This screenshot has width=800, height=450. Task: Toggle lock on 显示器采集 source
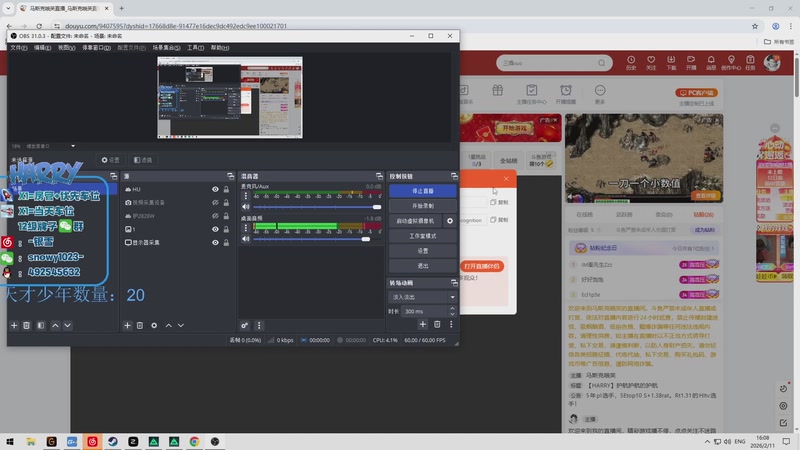(x=226, y=242)
